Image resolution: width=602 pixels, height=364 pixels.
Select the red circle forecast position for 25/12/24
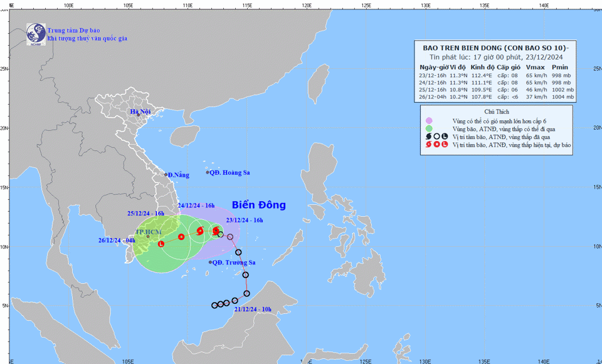181,237
